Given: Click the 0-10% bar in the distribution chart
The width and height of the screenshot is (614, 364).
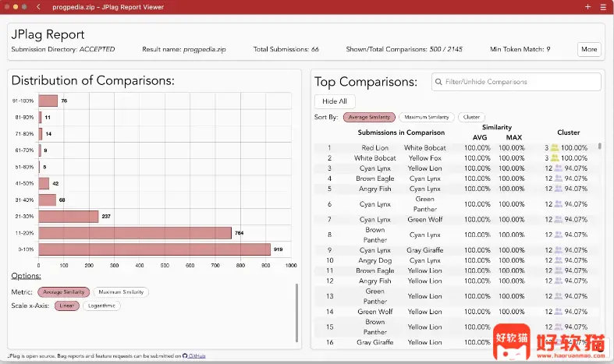Looking at the screenshot, I should (x=154, y=249).
